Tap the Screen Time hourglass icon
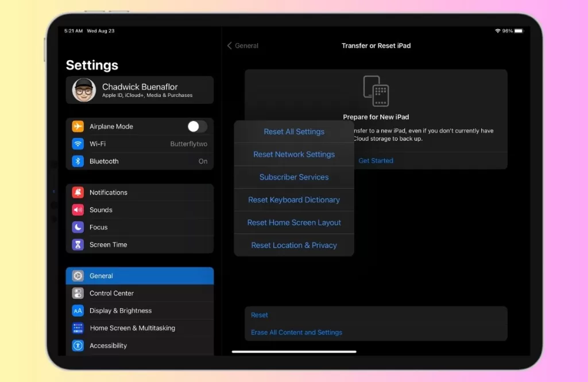This screenshot has width=588, height=382. pos(78,244)
